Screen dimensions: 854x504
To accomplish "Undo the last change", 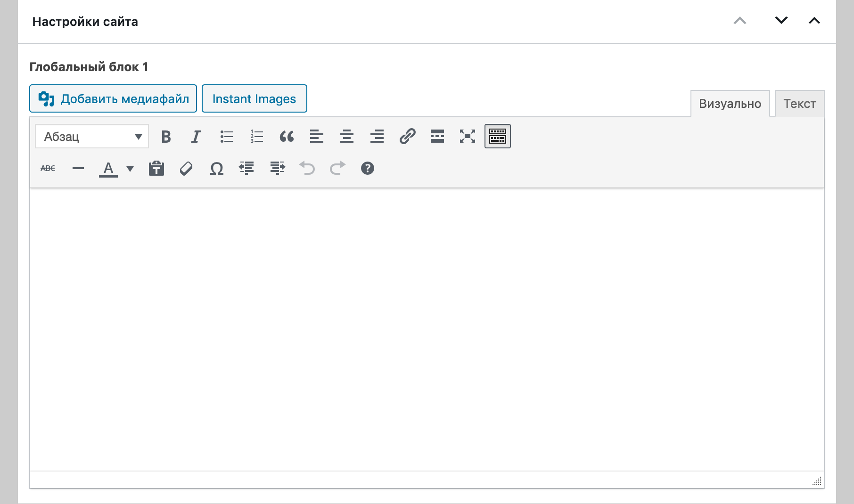I will click(307, 168).
